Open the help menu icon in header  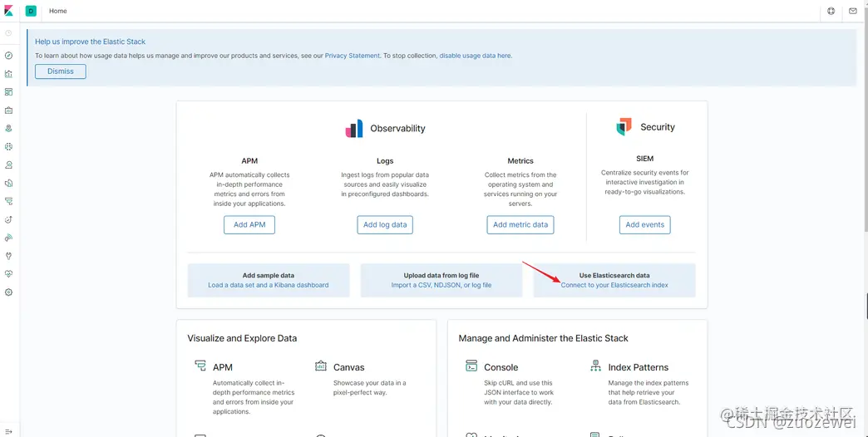pos(831,11)
